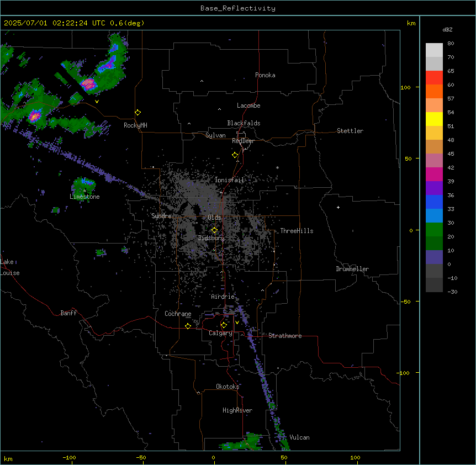Click the ThreeHills label
The height and width of the screenshot is (465, 476).
297,231
